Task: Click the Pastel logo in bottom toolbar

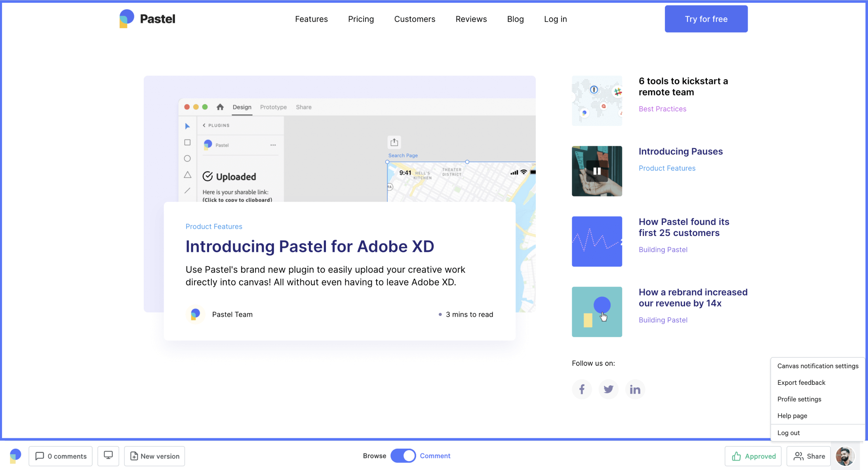Action: pyautogui.click(x=15, y=456)
